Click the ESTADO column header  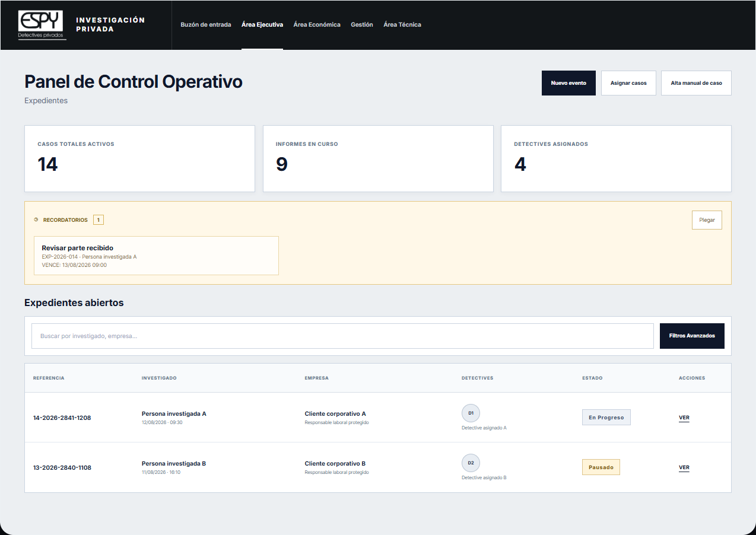[x=592, y=378]
